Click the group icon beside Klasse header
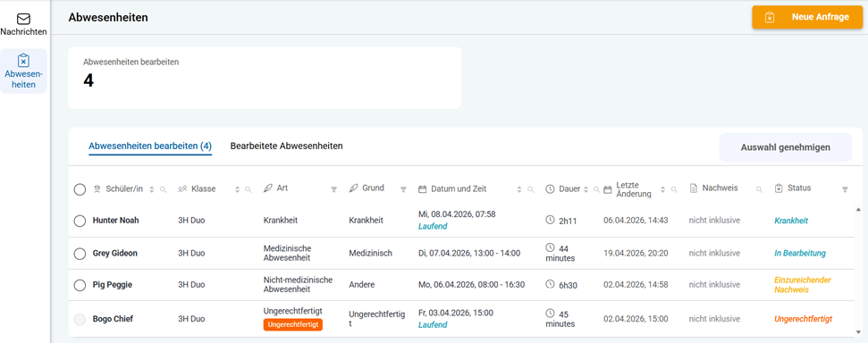The height and width of the screenshot is (343, 868). click(182, 188)
